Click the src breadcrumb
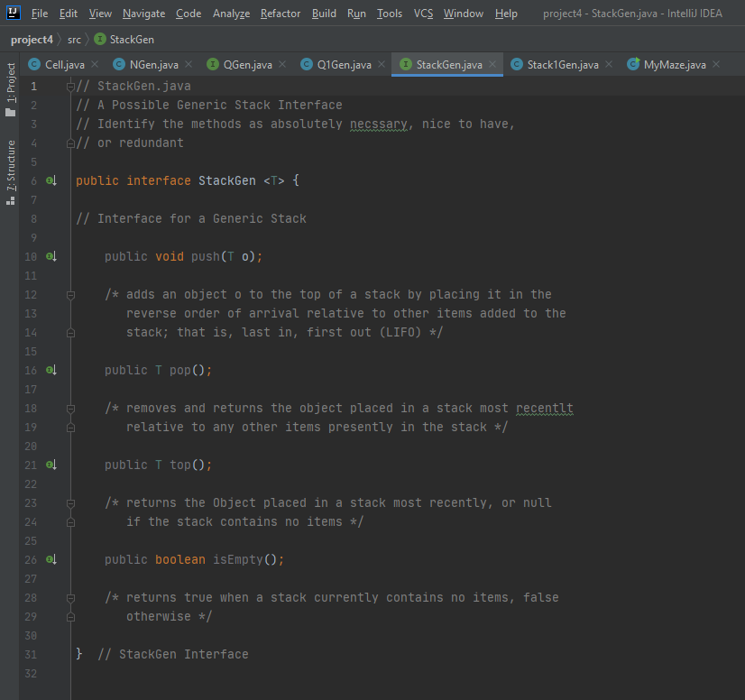The image size is (745, 700). [x=74, y=40]
